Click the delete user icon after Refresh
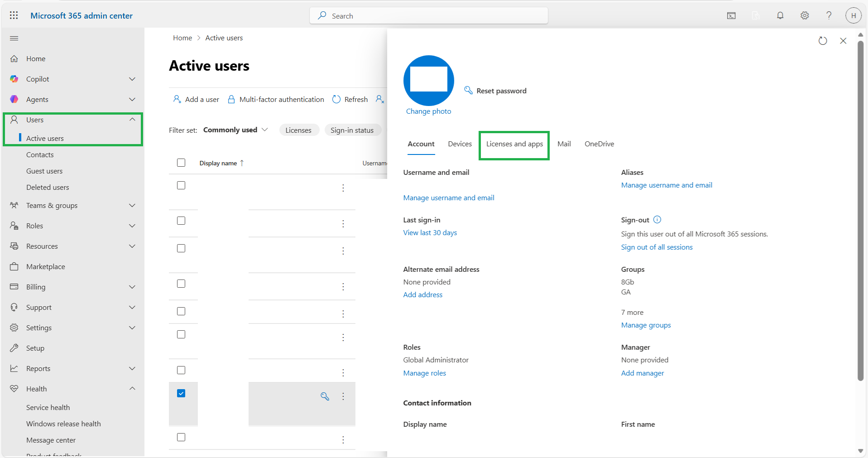Image resolution: width=868 pixels, height=458 pixels. 380,99
